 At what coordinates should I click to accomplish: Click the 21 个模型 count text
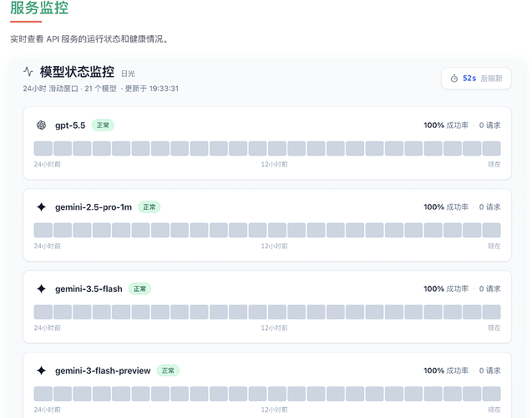[100, 89]
